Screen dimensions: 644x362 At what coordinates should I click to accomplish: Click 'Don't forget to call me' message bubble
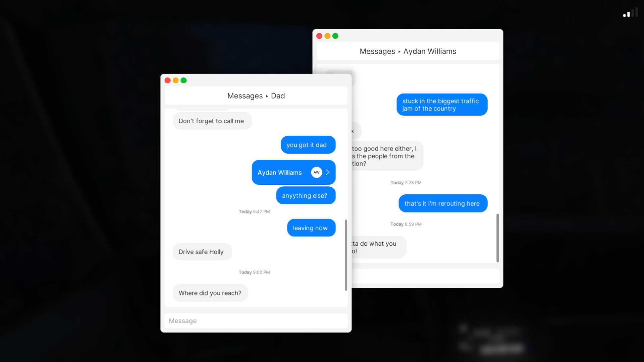point(211,121)
